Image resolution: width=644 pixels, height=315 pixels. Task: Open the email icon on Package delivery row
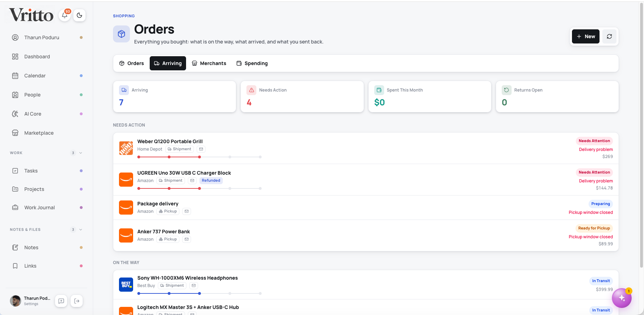[186, 211]
